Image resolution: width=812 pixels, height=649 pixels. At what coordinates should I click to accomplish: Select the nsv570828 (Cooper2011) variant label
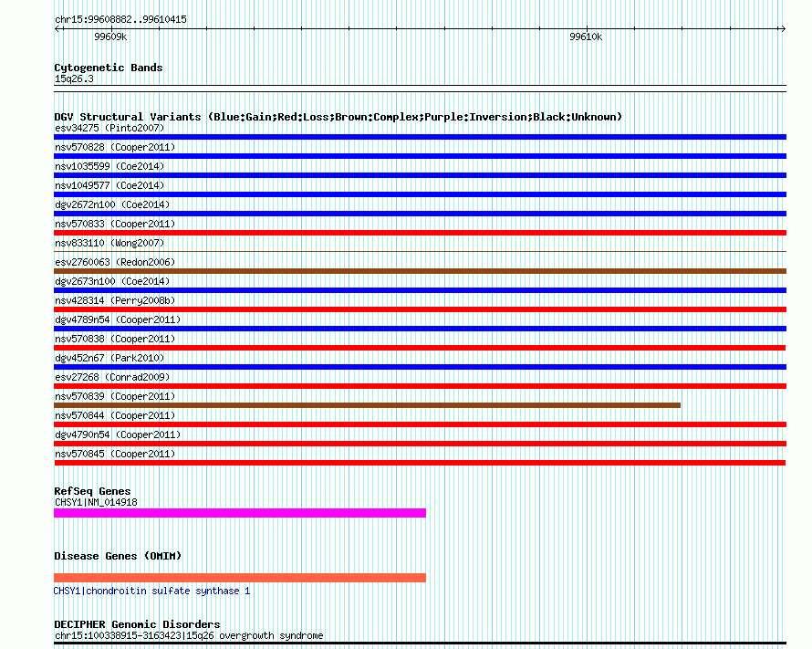pos(115,147)
